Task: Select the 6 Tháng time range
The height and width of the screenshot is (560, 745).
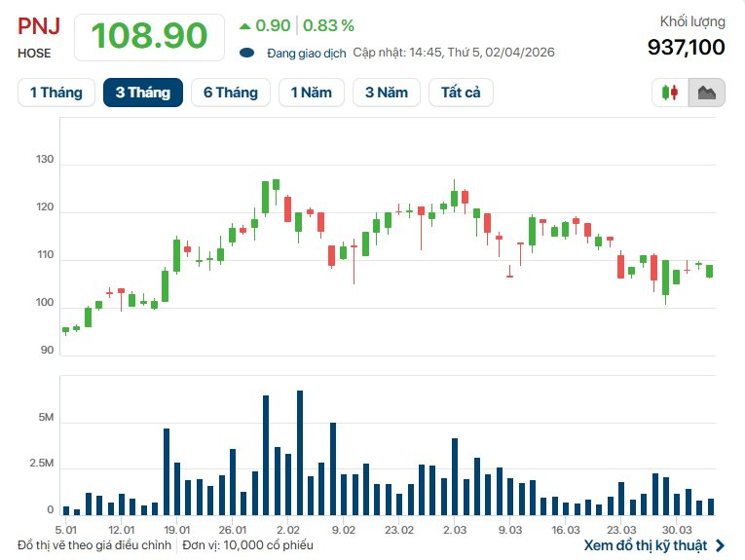Action: [231, 93]
